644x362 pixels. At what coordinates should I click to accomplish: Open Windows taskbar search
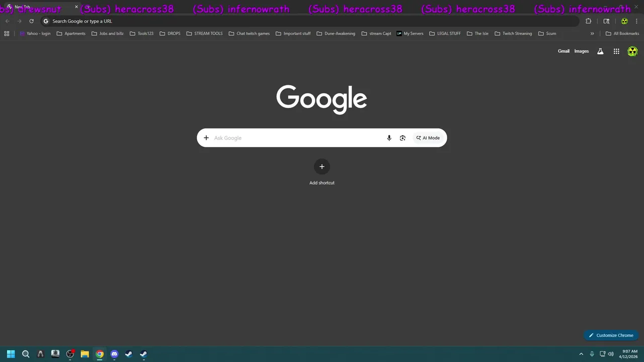click(26, 354)
